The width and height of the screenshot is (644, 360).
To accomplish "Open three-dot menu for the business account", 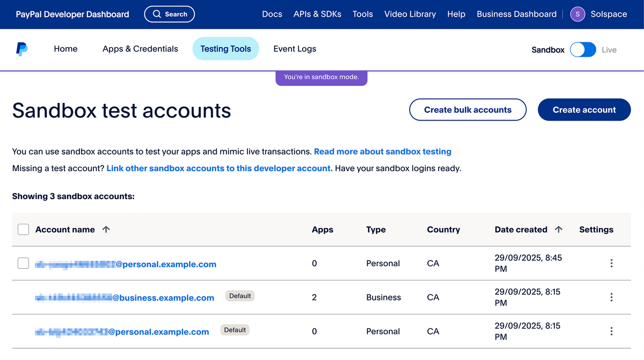I will point(611,297).
